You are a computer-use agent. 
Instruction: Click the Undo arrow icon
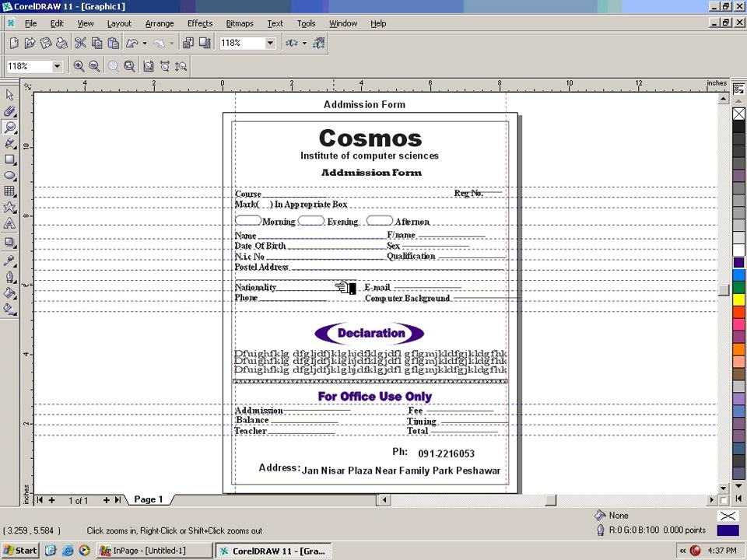(132, 44)
